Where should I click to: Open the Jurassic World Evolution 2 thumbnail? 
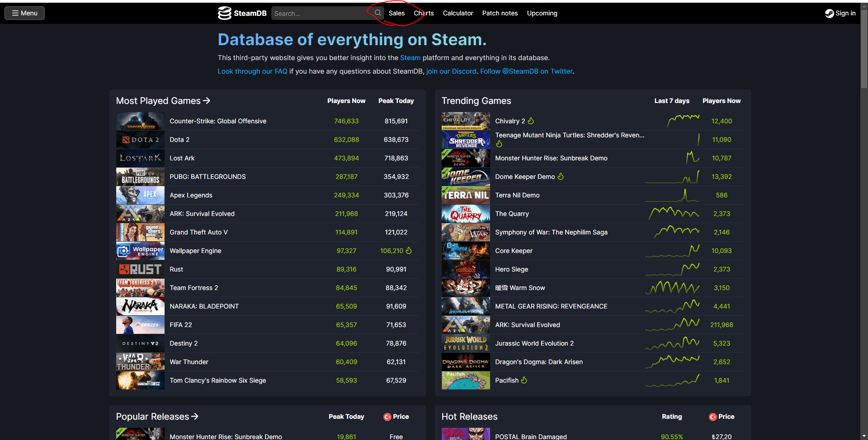click(466, 343)
